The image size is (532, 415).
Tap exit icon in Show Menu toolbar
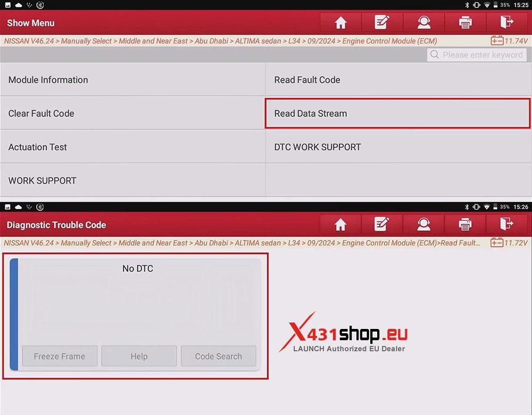pyautogui.click(x=507, y=23)
